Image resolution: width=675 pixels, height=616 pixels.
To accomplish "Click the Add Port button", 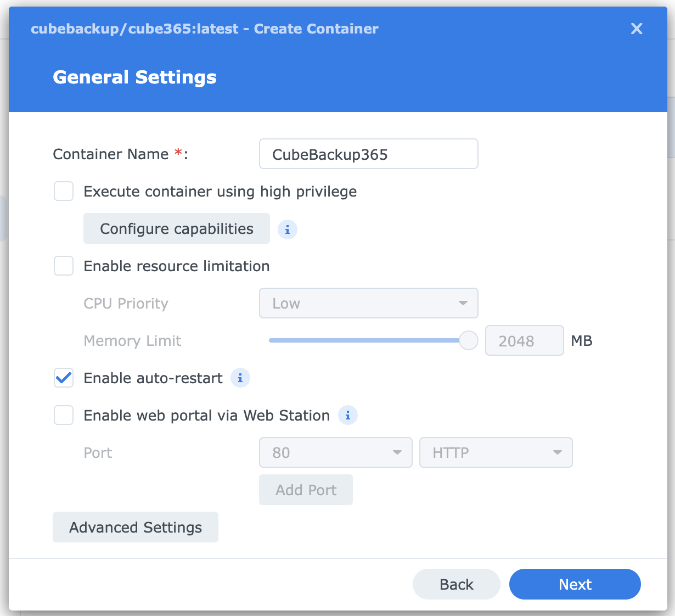I will 306,490.
